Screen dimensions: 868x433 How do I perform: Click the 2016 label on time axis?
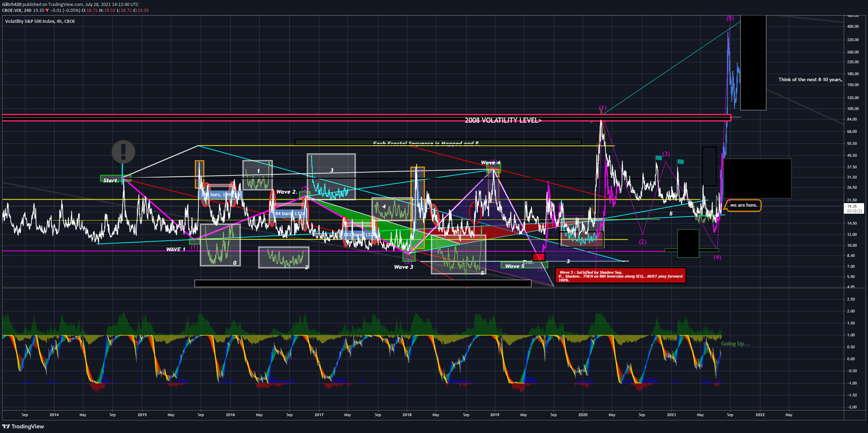tap(230, 415)
